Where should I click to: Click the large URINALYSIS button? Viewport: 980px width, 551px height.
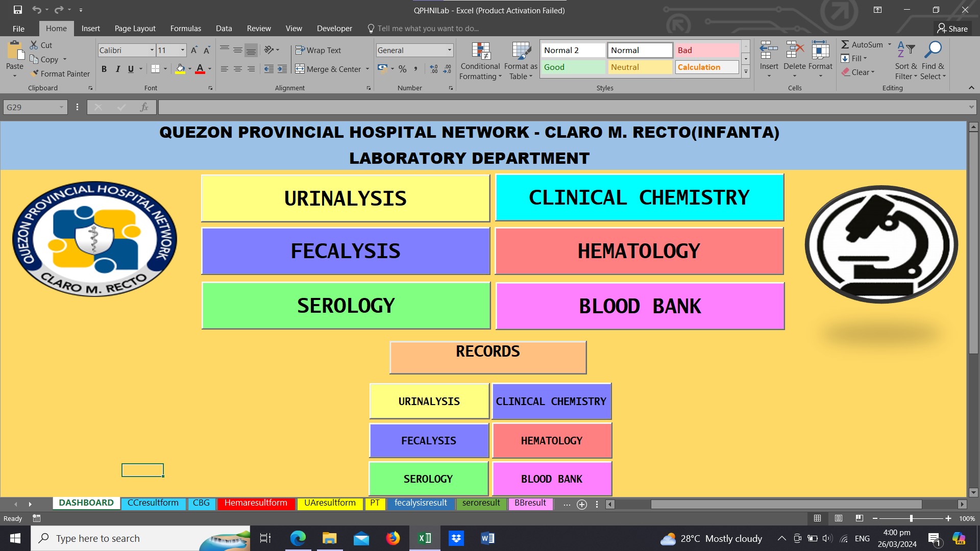pos(346,198)
